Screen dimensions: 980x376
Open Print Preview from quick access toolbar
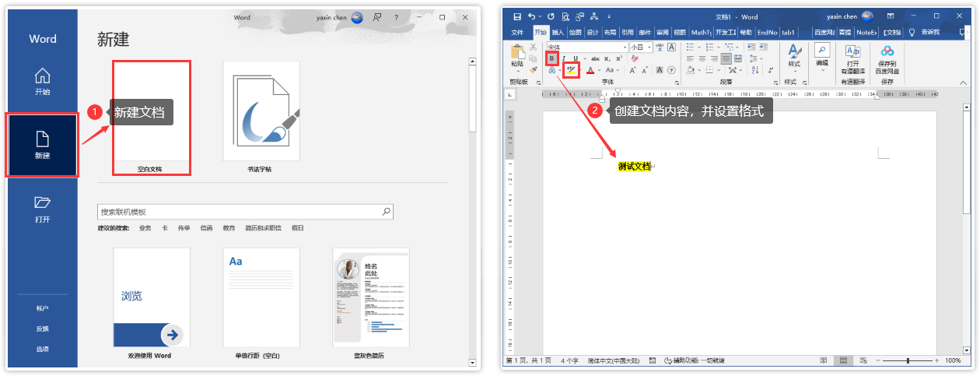pyautogui.click(x=565, y=16)
